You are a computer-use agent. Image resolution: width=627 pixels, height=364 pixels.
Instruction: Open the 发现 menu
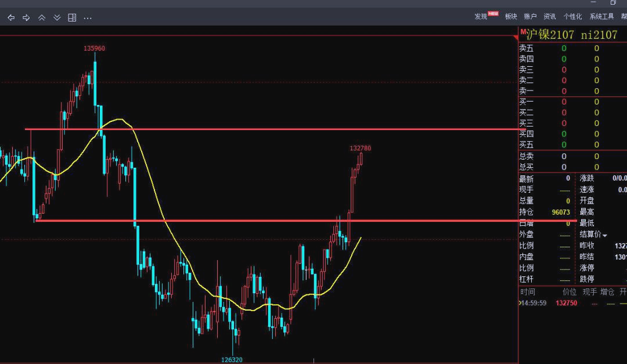481,16
